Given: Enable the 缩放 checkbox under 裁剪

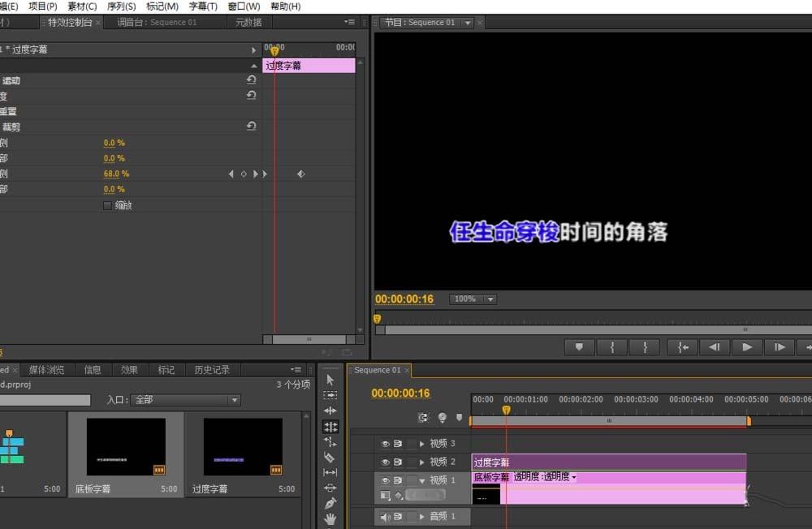Looking at the screenshot, I should pos(107,205).
